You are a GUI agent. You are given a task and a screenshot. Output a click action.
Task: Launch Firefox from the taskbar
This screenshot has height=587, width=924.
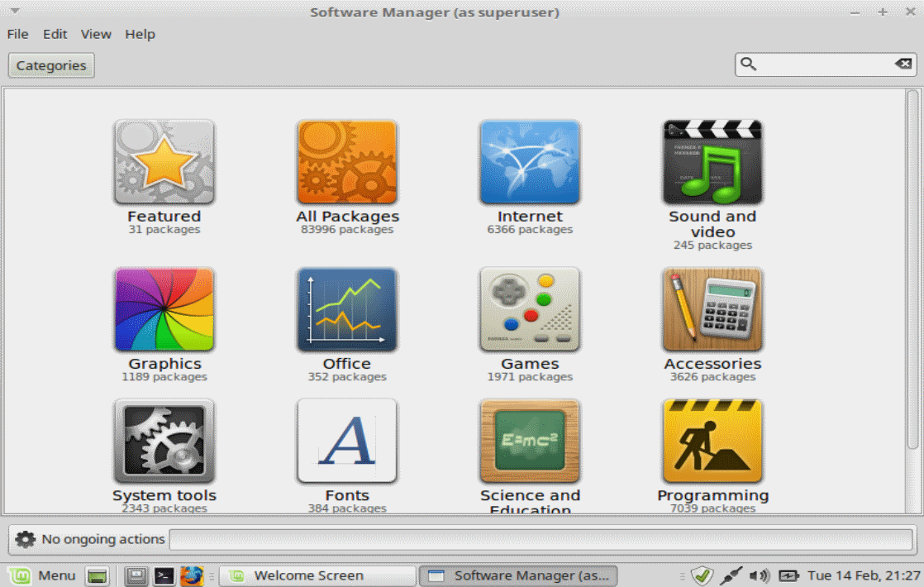(x=192, y=575)
